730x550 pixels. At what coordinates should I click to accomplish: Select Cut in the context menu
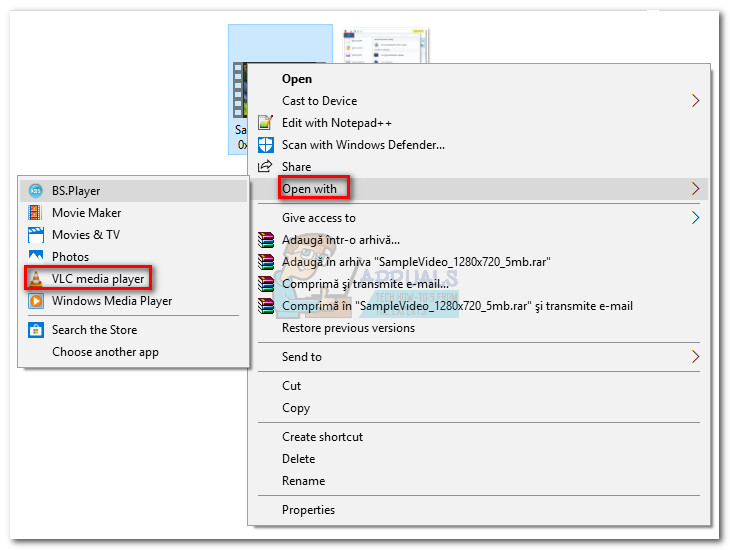tap(479, 386)
